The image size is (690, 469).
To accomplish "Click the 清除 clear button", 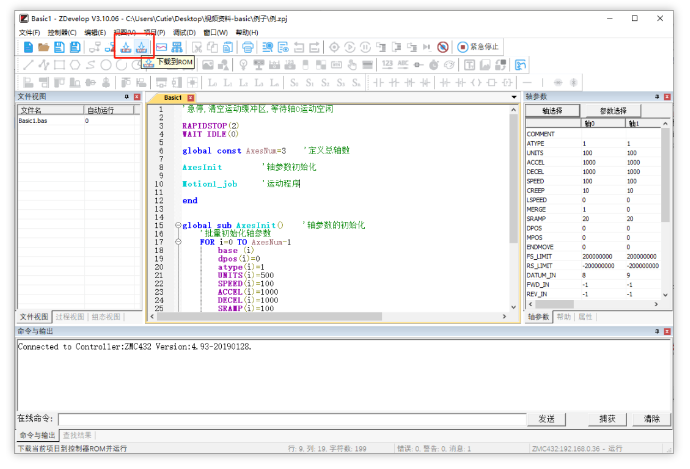I will tap(652, 419).
